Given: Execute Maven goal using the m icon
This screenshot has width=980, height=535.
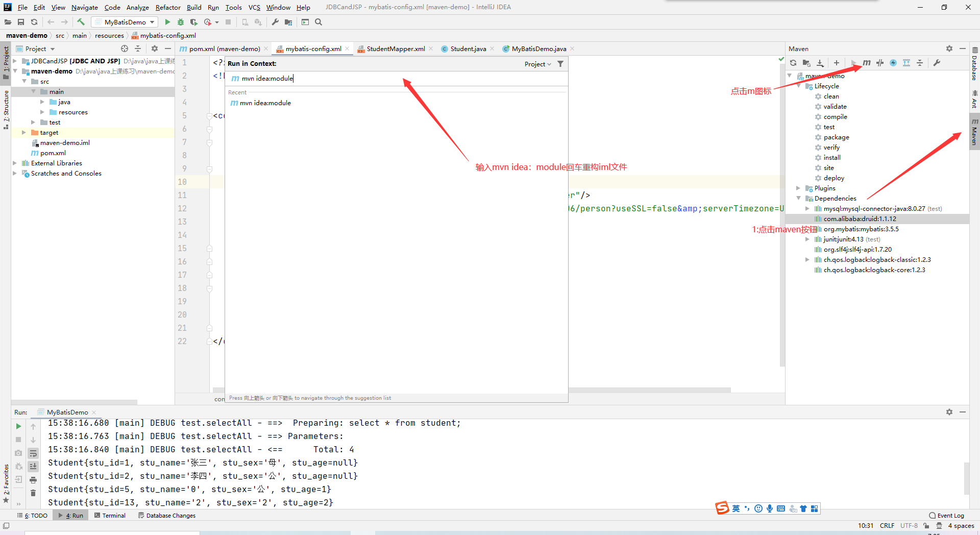Looking at the screenshot, I should coord(866,63).
